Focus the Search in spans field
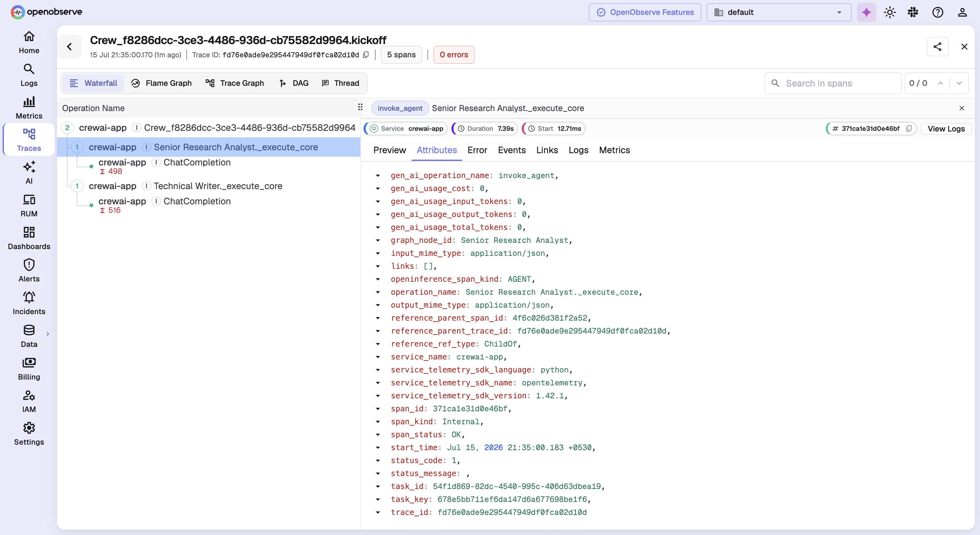This screenshot has width=980, height=535. [x=833, y=83]
